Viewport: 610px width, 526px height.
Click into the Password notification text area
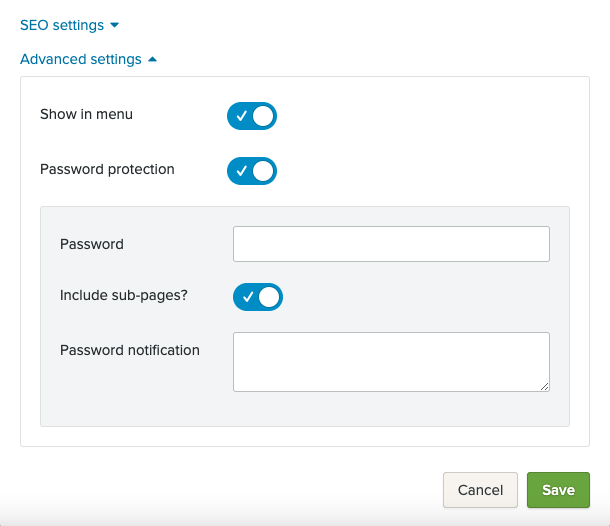coord(391,361)
